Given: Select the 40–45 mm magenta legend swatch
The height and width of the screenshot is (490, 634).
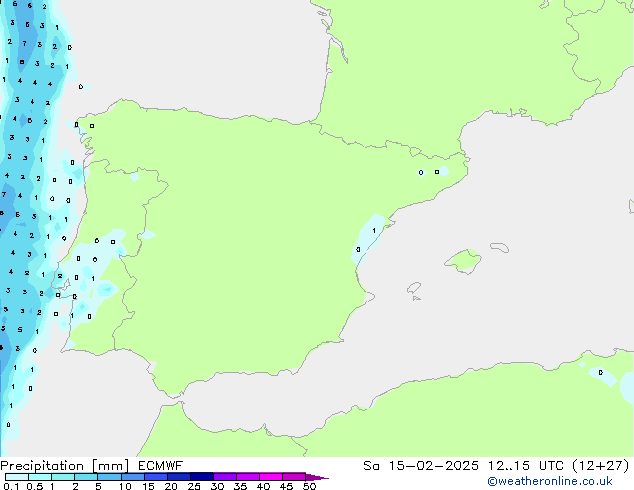Looking at the screenshot, I should click(271, 477).
